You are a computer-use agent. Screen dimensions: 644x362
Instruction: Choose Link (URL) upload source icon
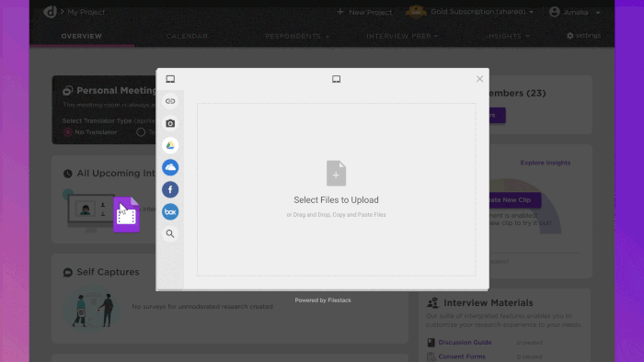click(170, 101)
